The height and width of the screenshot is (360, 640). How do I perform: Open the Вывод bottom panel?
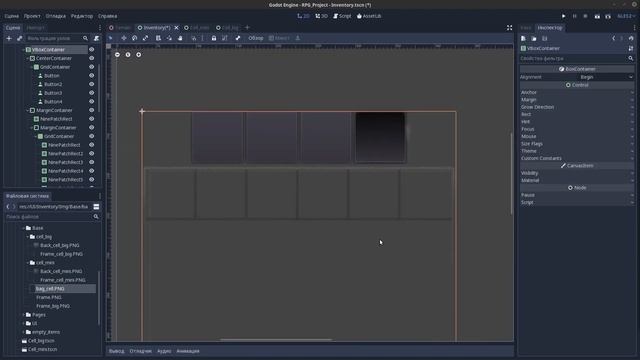click(x=116, y=351)
